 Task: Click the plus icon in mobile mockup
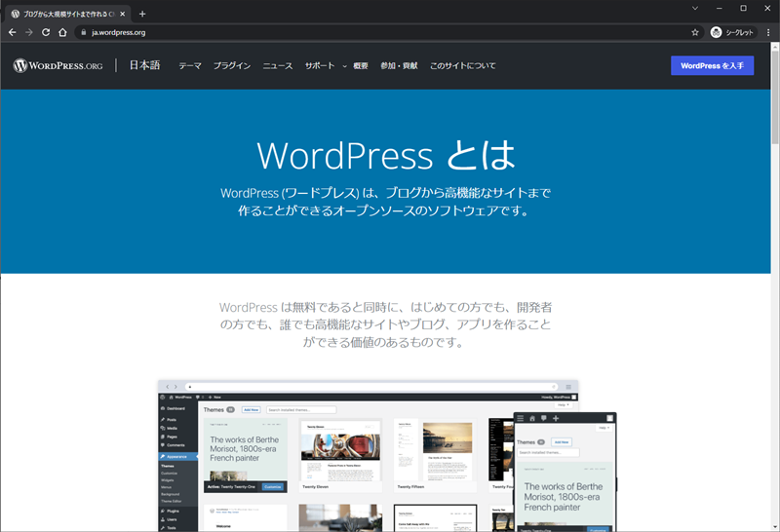tap(556, 418)
